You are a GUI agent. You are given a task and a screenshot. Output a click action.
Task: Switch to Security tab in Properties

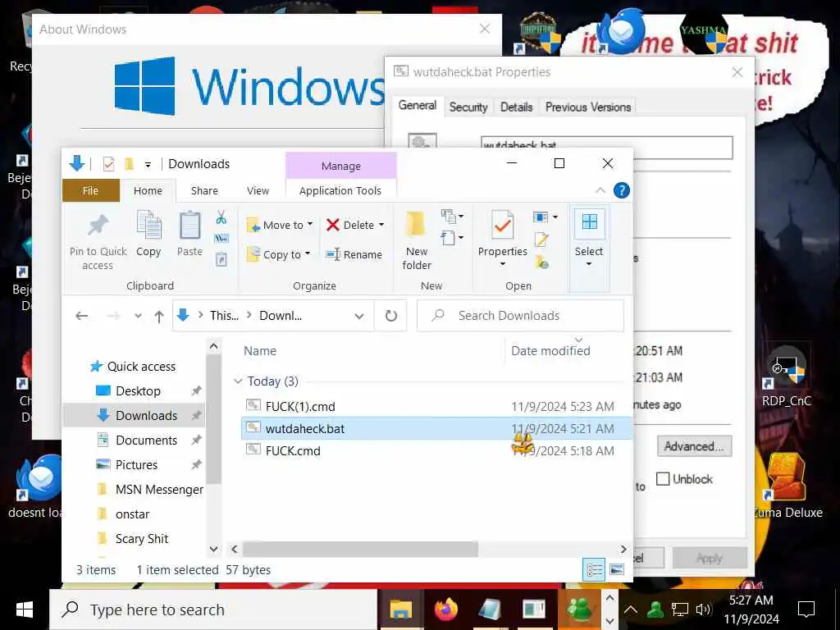(x=468, y=107)
